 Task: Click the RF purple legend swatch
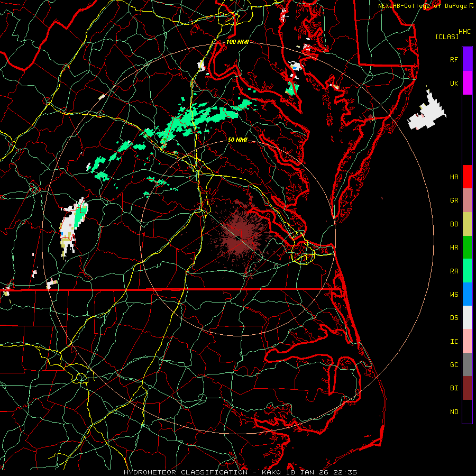tap(467, 59)
